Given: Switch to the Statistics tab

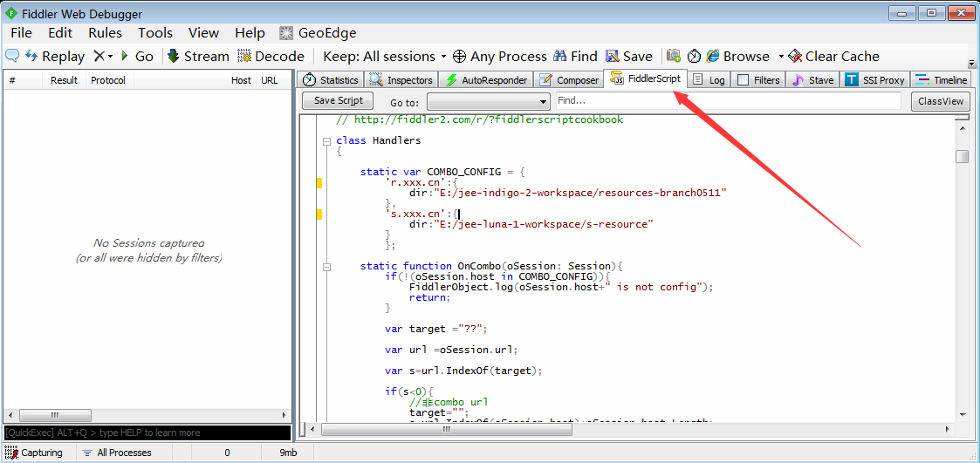Looking at the screenshot, I should pyautogui.click(x=330, y=80).
